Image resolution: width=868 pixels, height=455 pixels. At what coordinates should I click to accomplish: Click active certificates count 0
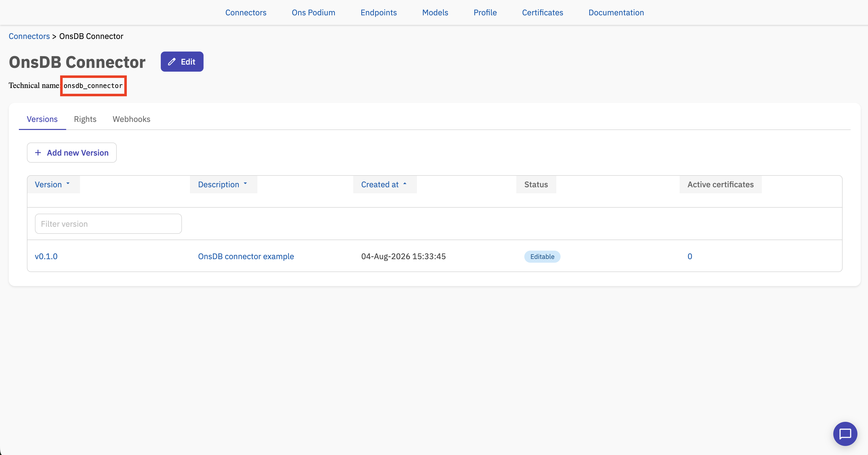pos(690,256)
